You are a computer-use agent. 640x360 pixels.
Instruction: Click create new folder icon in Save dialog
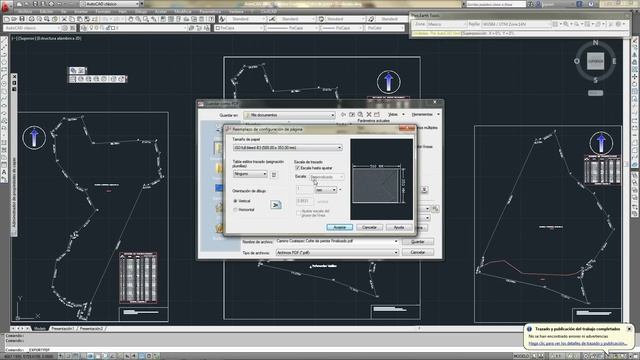(377, 115)
